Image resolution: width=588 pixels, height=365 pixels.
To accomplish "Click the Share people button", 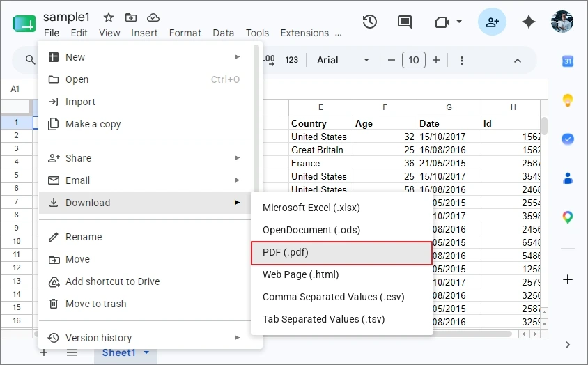I will click(x=492, y=22).
